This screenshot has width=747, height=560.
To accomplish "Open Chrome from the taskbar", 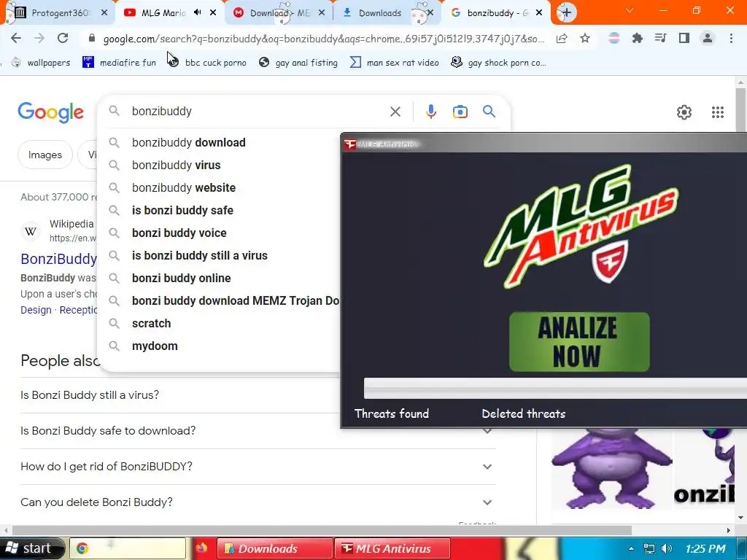I will click(128, 548).
